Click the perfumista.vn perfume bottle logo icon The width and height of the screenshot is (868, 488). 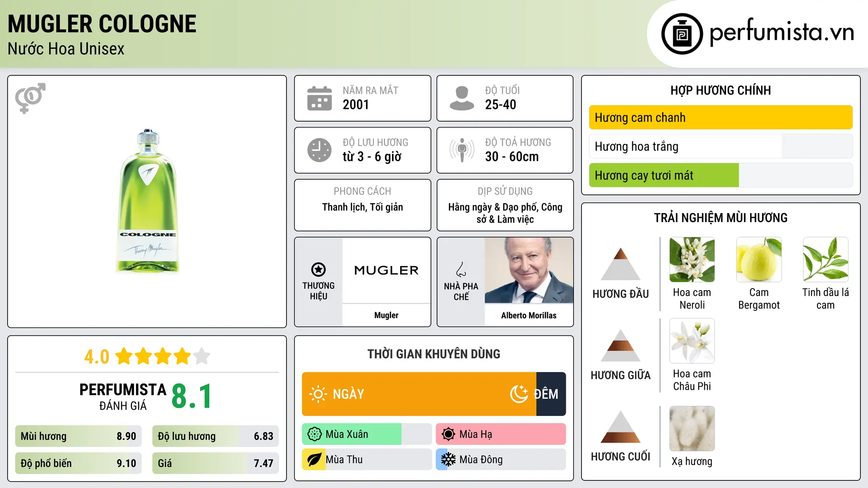682,34
